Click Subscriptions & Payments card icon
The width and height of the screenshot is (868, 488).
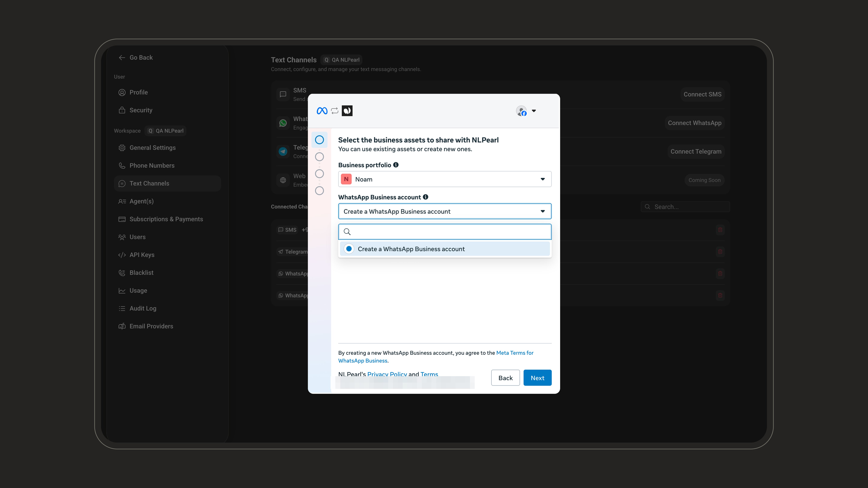click(122, 219)
